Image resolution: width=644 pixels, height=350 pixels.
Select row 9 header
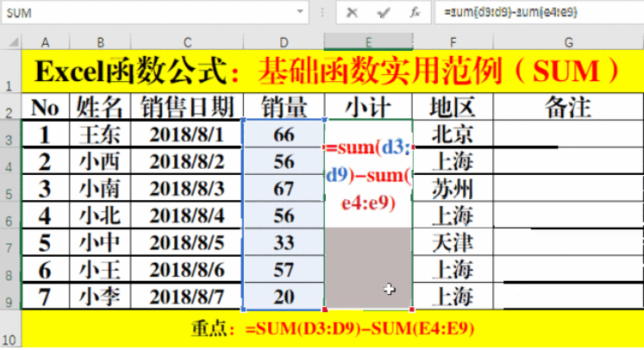pyautogui.click(x=10, y=297)
